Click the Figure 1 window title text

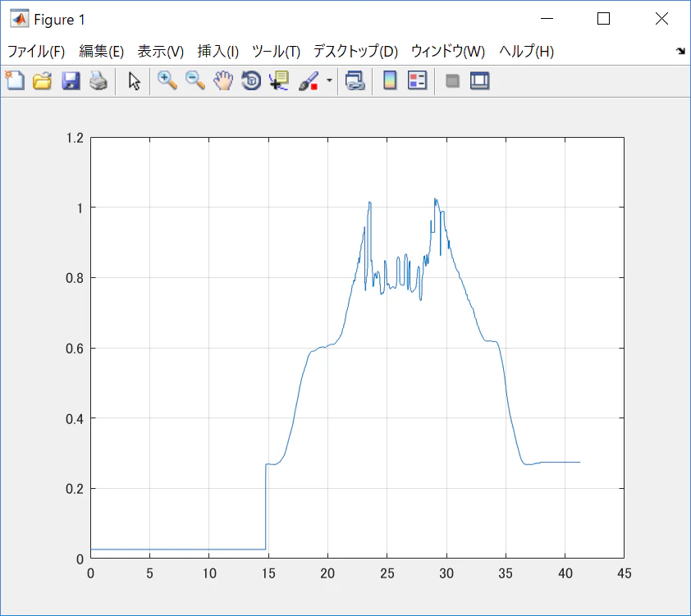click(x=59, y=20)
